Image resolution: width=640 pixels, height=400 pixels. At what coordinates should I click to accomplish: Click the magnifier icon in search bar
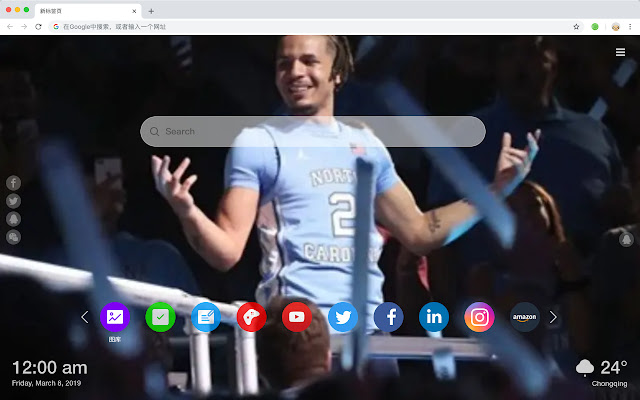click(154, 131)
